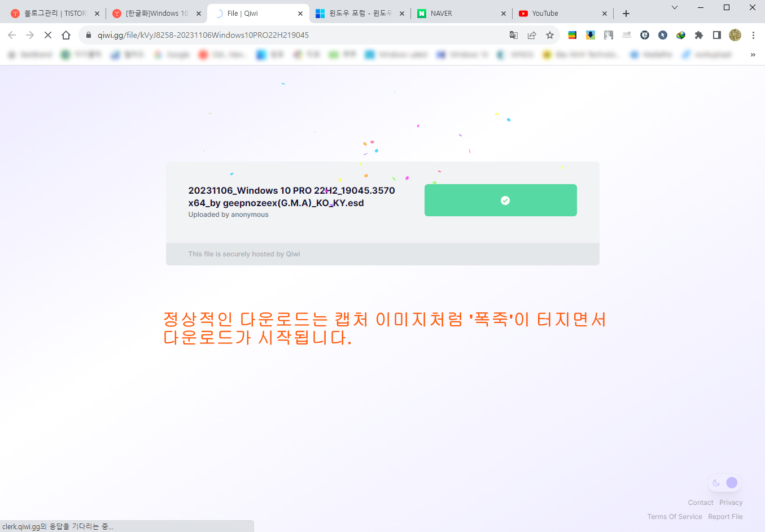Open the blue download-arrow extension
765x532 pixels.
(591, 35)
